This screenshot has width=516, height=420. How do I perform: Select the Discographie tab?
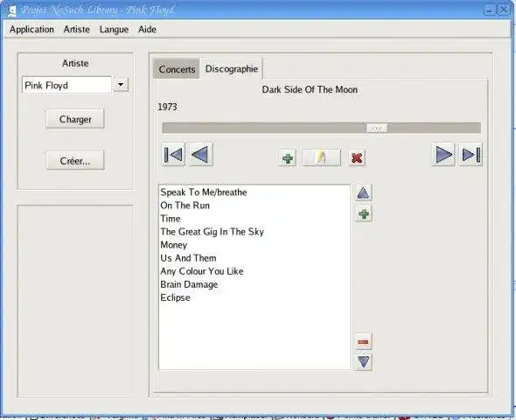(x=232, y=68)
